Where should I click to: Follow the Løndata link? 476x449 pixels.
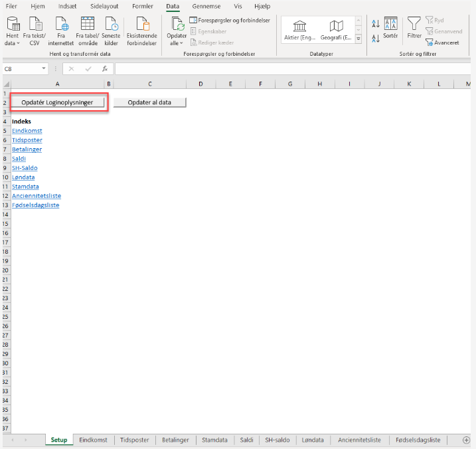pos(23,177)
